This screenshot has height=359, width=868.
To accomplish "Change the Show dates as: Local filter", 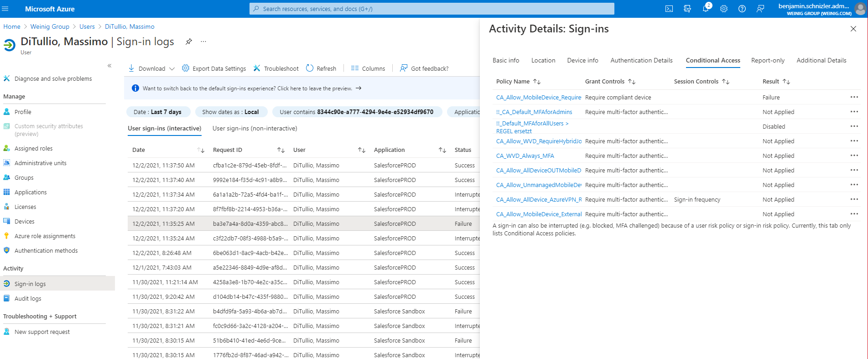I will [230, 112].
